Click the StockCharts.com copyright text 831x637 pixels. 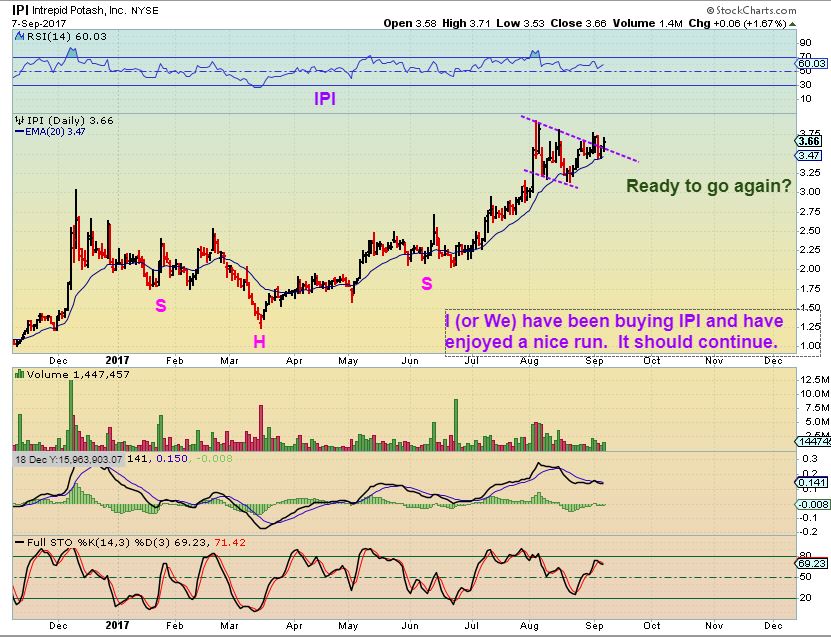click(x=751, y=10)
